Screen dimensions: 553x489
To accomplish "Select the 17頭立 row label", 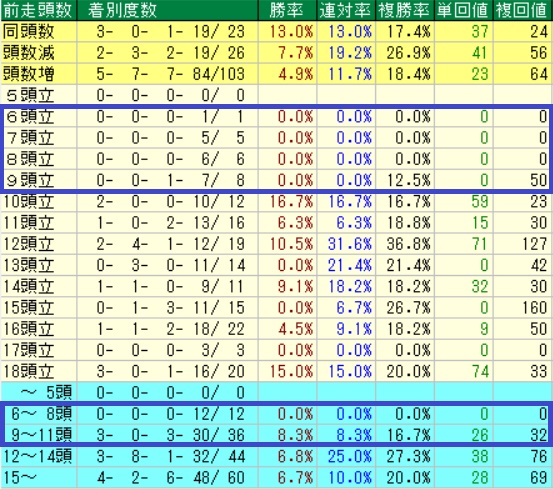I will point(29,350).
